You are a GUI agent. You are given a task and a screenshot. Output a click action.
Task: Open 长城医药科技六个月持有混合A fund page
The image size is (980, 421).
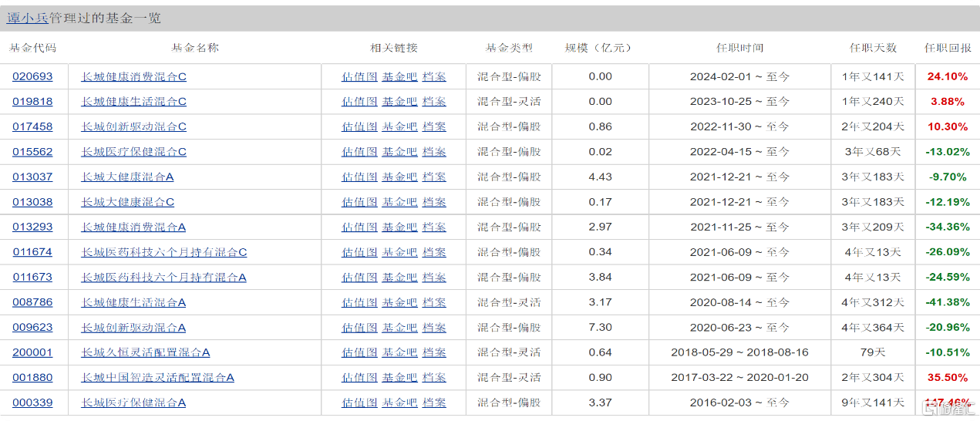tap(164, 277)
